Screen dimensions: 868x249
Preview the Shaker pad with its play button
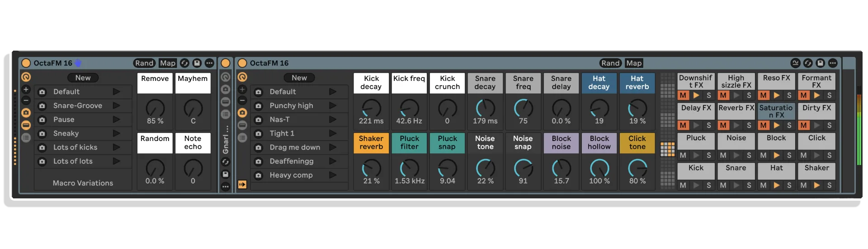(x=817, y=185)
